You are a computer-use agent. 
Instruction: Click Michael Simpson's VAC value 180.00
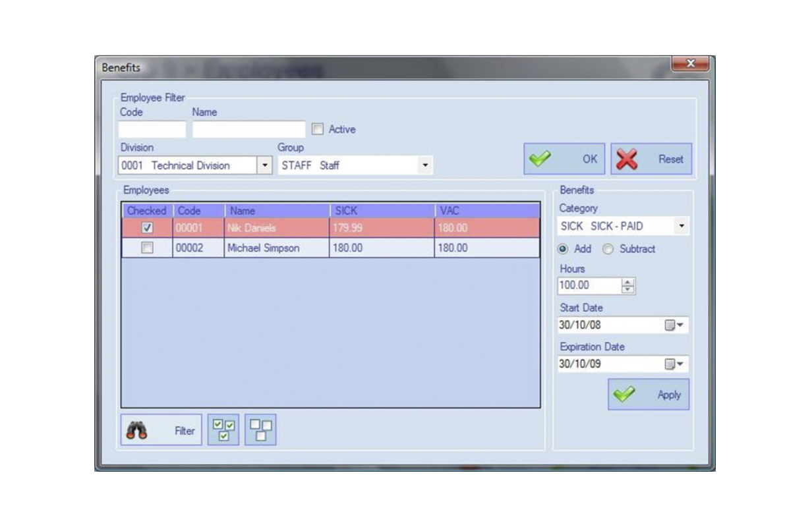[487, 248]
